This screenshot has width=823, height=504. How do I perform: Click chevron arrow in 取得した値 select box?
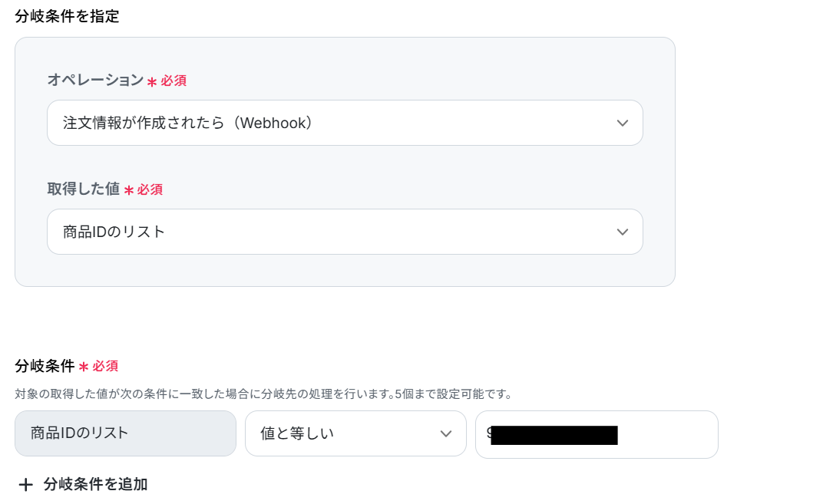coord(622,232)
